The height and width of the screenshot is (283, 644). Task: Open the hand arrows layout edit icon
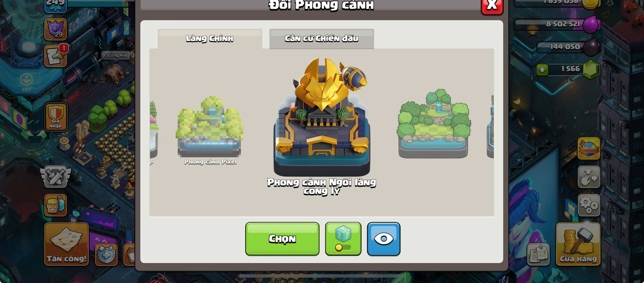589,177
